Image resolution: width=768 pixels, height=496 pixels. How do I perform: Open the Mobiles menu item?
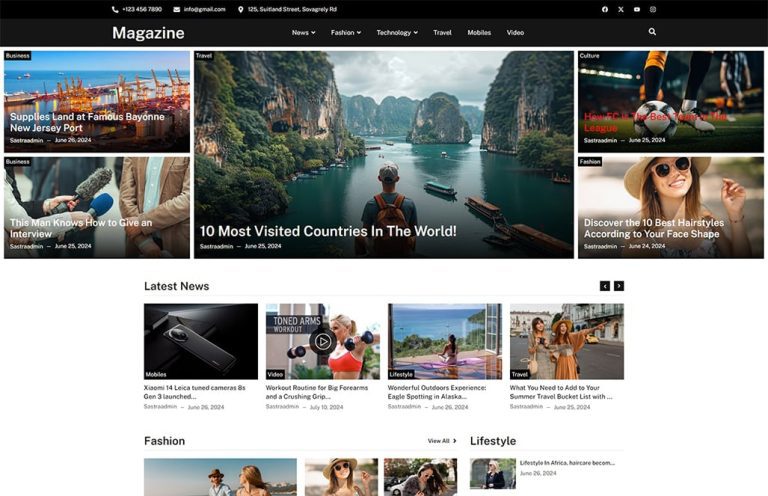(x=479, y=33)
